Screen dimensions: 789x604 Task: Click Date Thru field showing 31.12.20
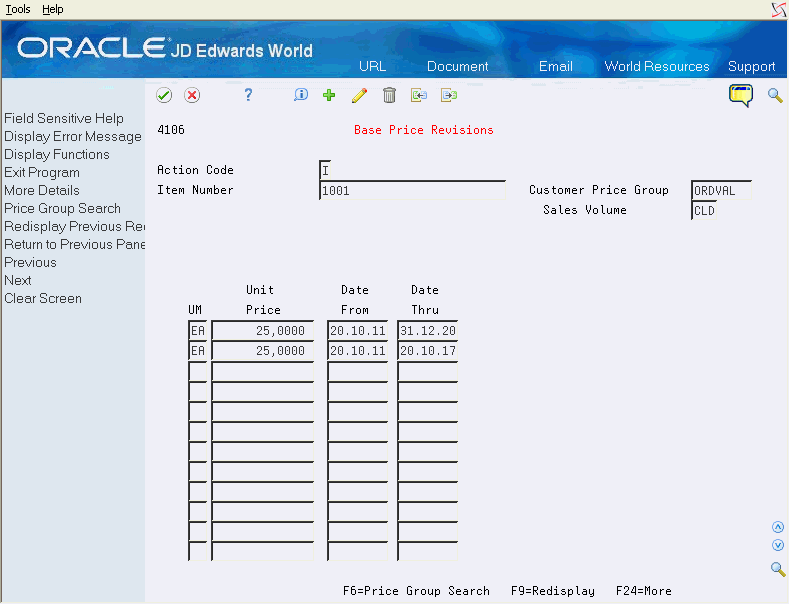428,331
